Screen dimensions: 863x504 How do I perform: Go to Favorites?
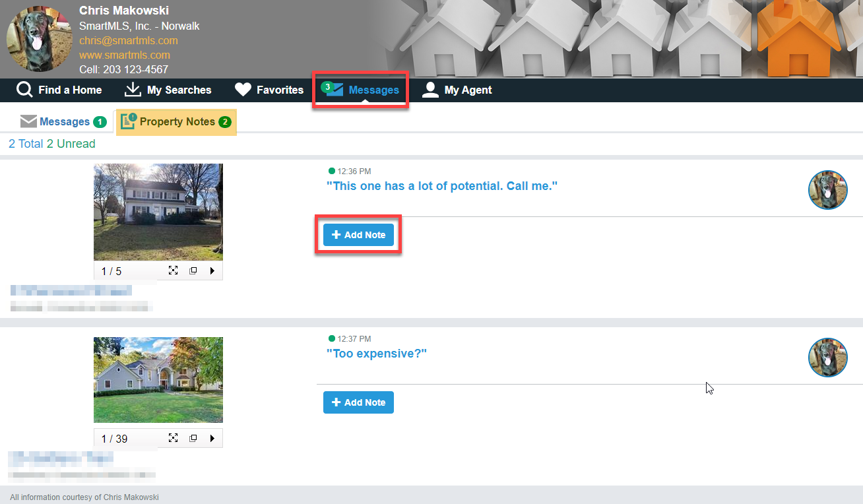[x=269, y=90]
